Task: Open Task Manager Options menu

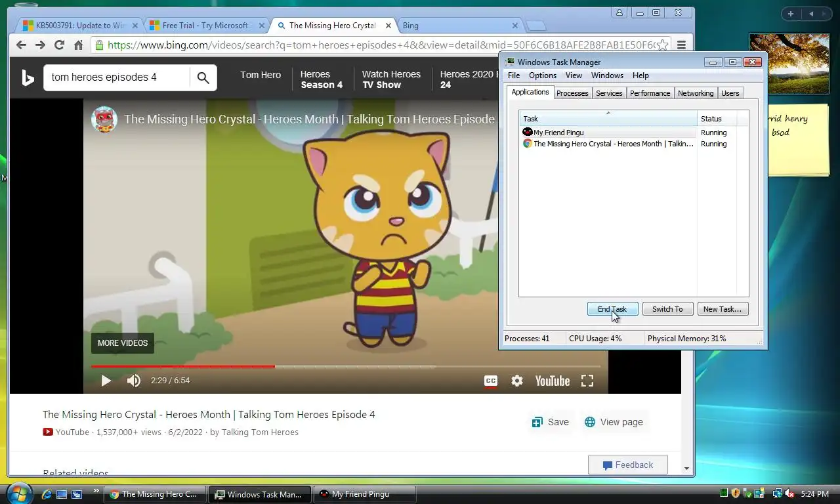Action: coord(543,75)
